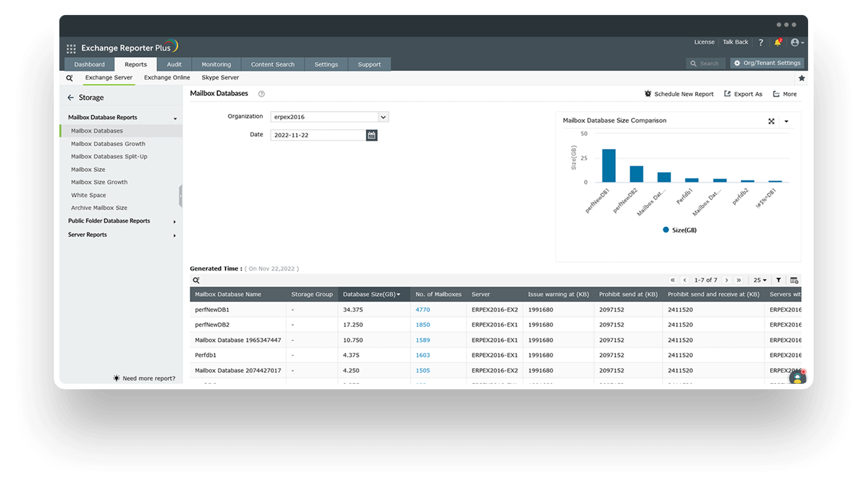This screenshot has width=868, height=488.
Task: Search the table with the magnifier icon
Action: click(x=196, y=280)
